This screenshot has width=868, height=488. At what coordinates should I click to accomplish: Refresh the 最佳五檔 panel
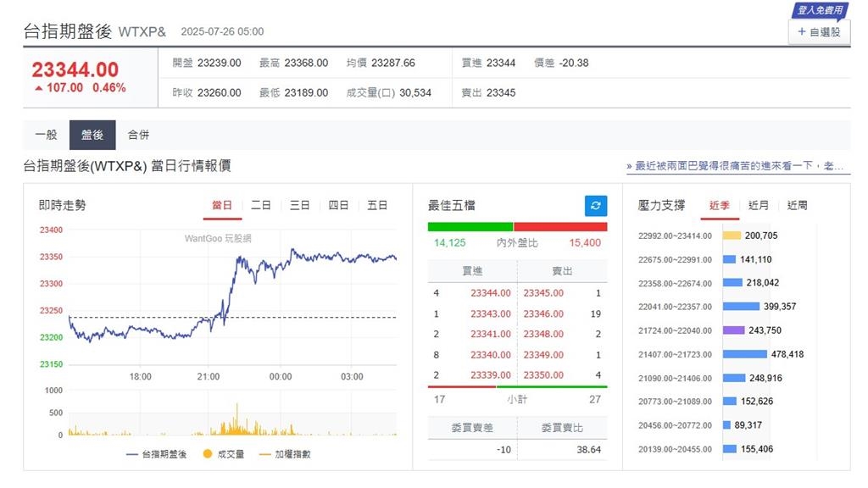(x=596, y=205)
